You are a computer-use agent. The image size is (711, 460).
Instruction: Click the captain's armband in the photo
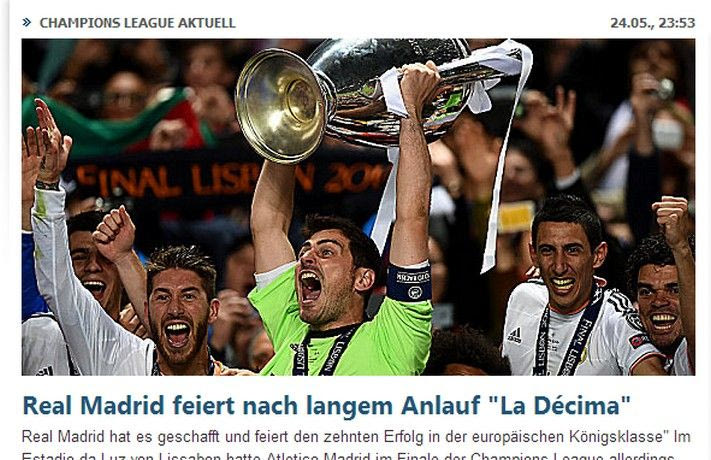point(409,281)
